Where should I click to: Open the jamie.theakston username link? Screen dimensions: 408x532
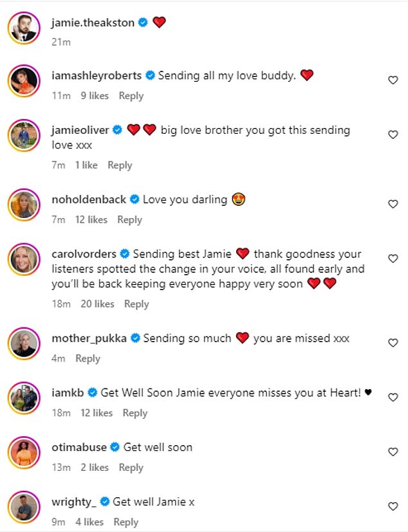(93, 23)
